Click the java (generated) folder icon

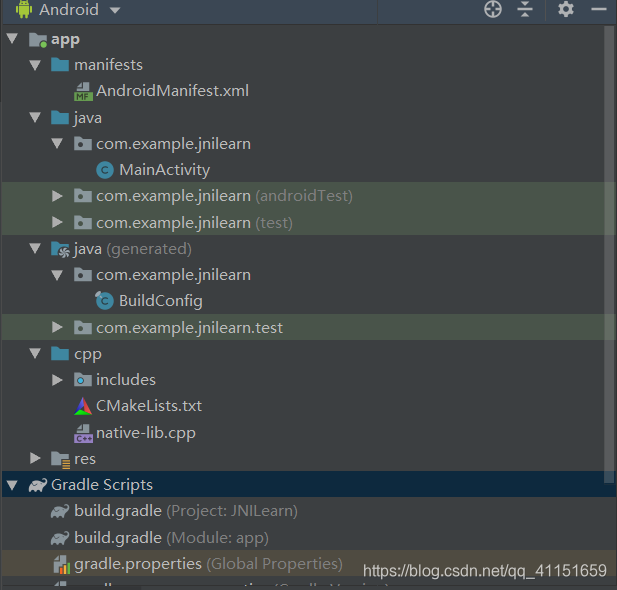(x=60, y=249)
